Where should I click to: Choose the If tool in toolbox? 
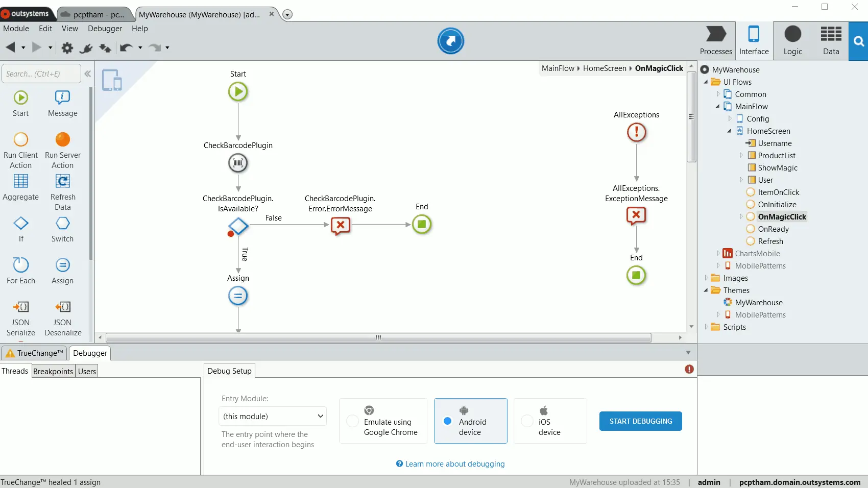pyautogui.click(x=20, y=229)
